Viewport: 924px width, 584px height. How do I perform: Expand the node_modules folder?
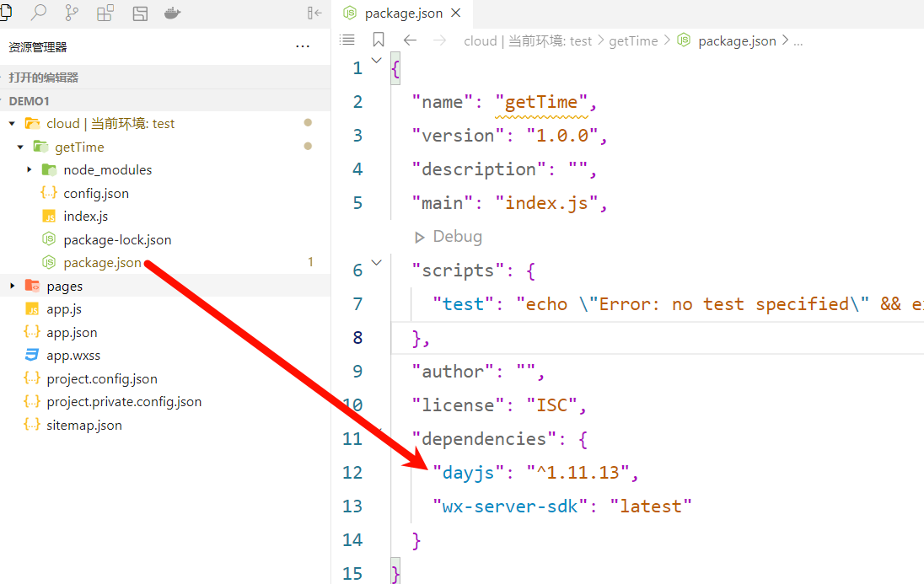click(29, 169)
